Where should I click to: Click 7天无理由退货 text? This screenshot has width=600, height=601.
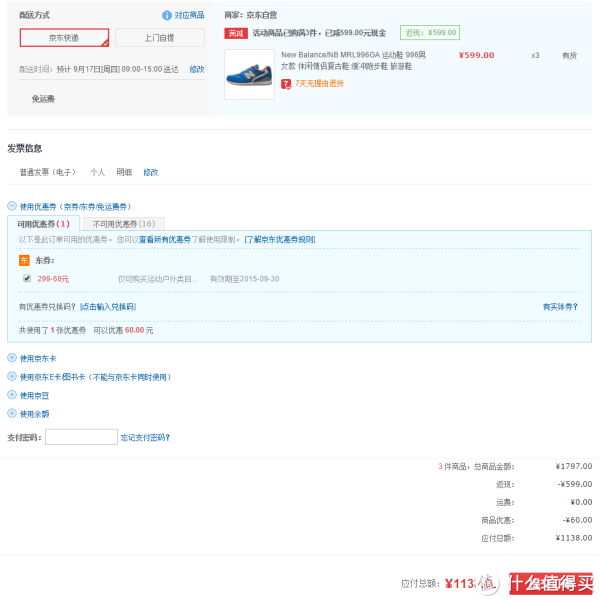tap(319, 84)
